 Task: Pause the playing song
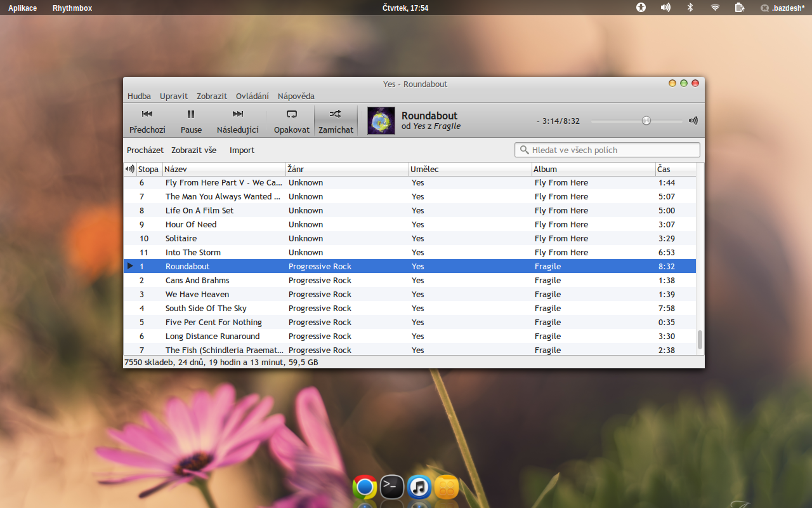[191, 121]
